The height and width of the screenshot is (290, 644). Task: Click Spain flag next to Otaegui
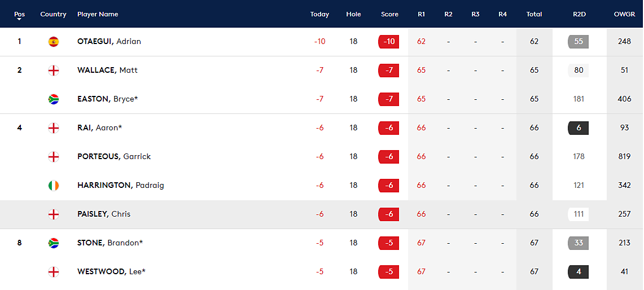(54, 42)
